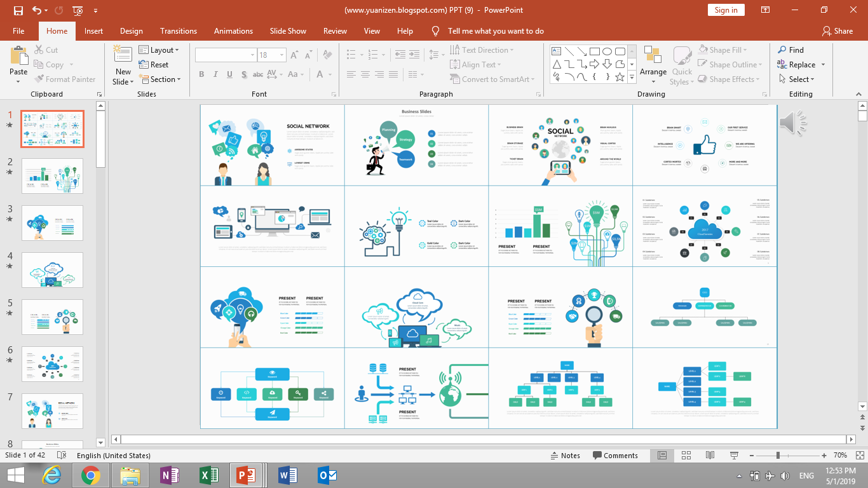This screenshot has height=488, width=868.
Task: Click Start From Beginning icon in title bar
Action: click(x=78, y=10)
